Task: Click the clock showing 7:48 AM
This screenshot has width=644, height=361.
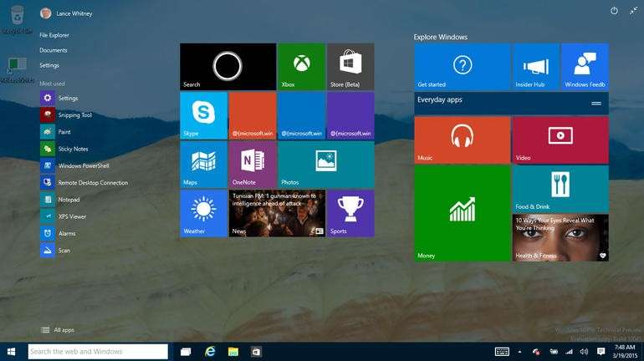Action: click(x=624, y=352)
